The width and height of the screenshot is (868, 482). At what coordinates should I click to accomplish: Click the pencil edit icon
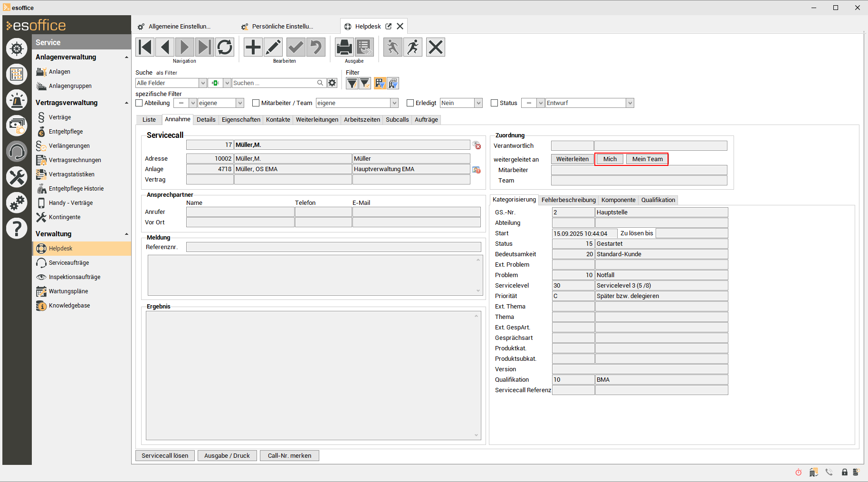pos(273,47)
